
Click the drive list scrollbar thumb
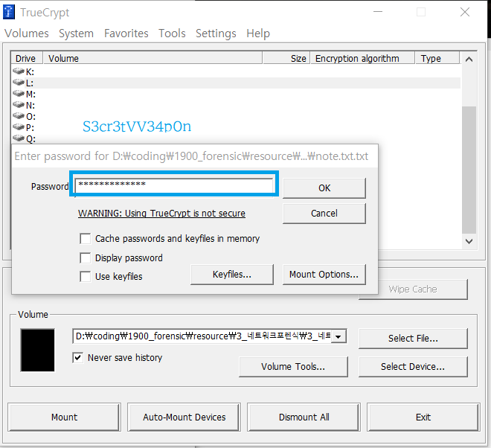click(469, 170)
